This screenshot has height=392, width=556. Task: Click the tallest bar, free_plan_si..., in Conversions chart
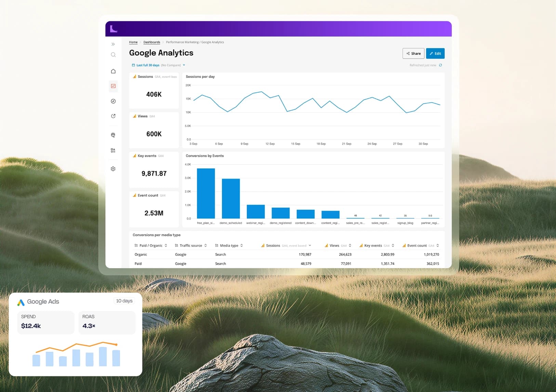point(206,193)
